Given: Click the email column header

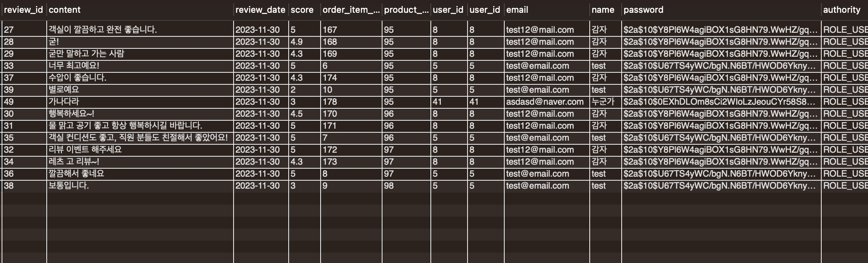Looking at the screenshot, I should (x=547, y=10).
